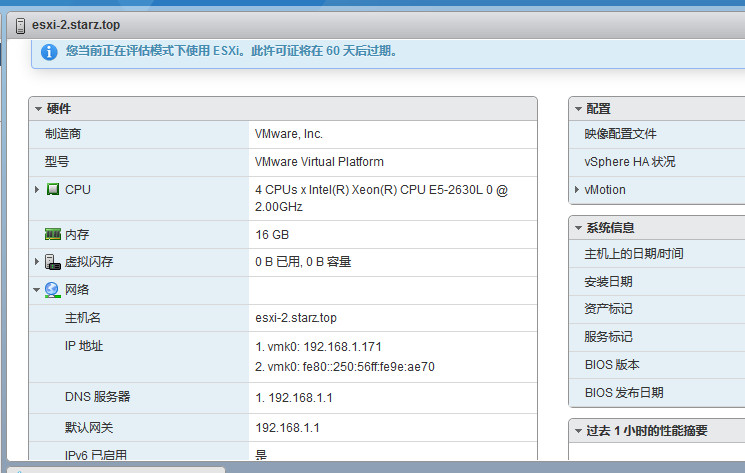
Task: Click default gateway value 192.168.1.1
Action: pos(287,428)
